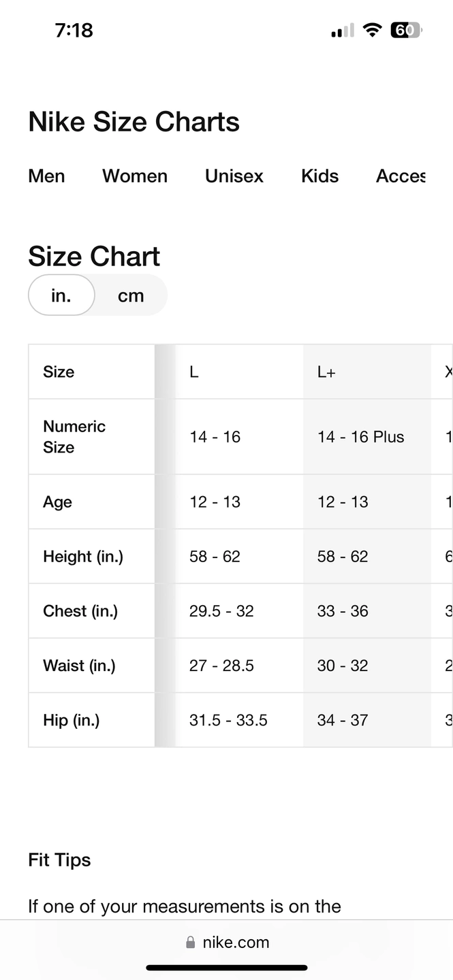Tap the battery indicator showing 60
This screenshot has height=980, width=453.
[406, 30]
